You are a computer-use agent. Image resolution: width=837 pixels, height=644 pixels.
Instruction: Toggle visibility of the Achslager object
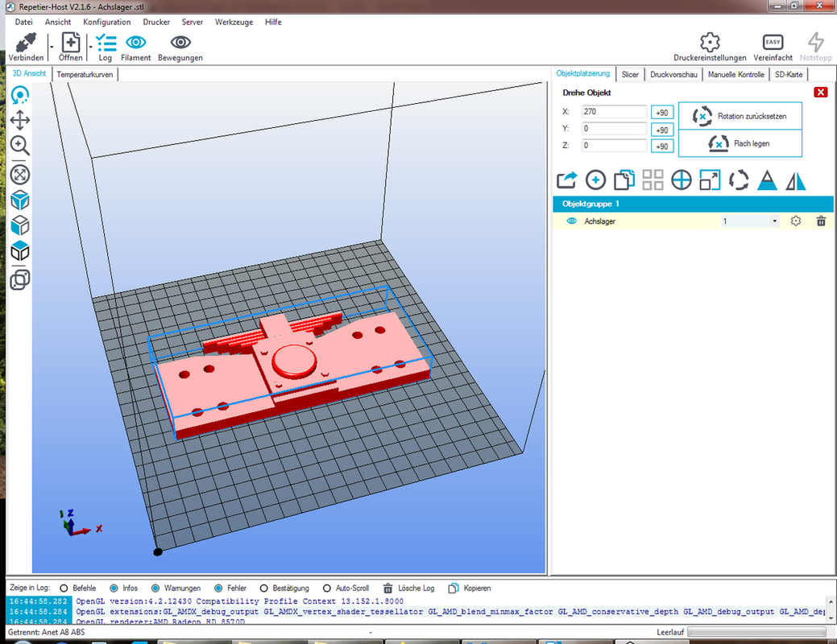pos(571,221)
